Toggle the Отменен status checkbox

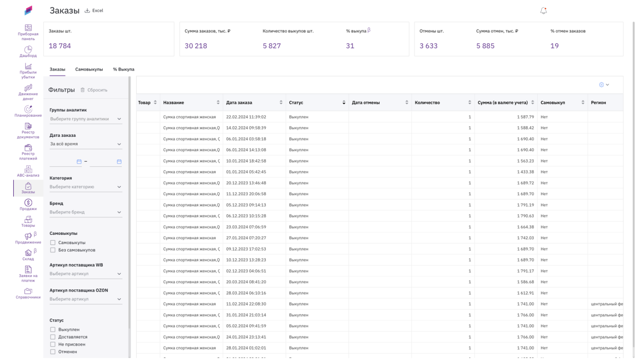53,352
